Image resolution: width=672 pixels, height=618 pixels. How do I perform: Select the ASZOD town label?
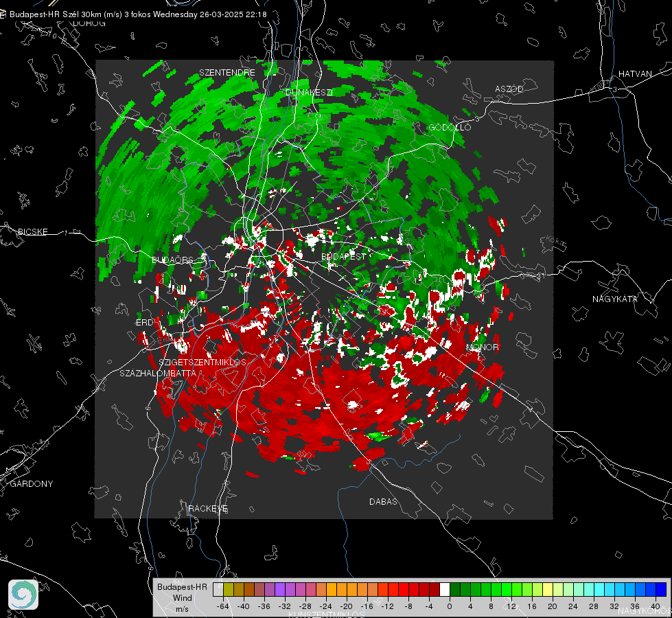click(x=509, y=89)
